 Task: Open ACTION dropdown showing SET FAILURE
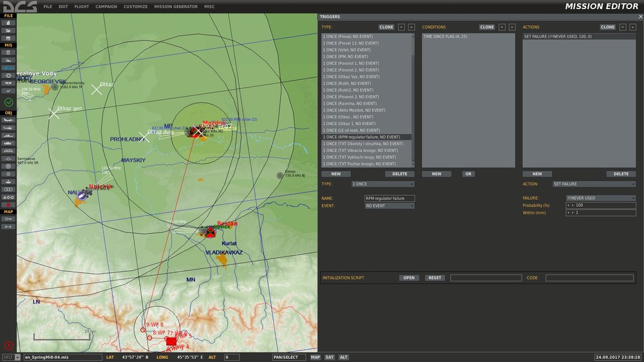click(594, 184)
